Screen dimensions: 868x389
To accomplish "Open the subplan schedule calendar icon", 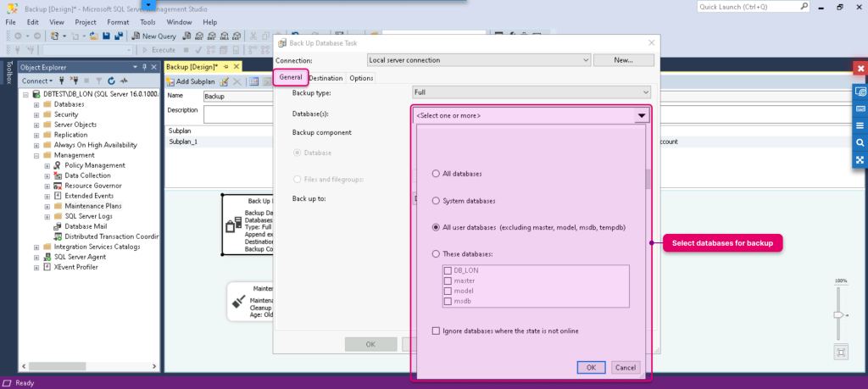I will (254, 82).
